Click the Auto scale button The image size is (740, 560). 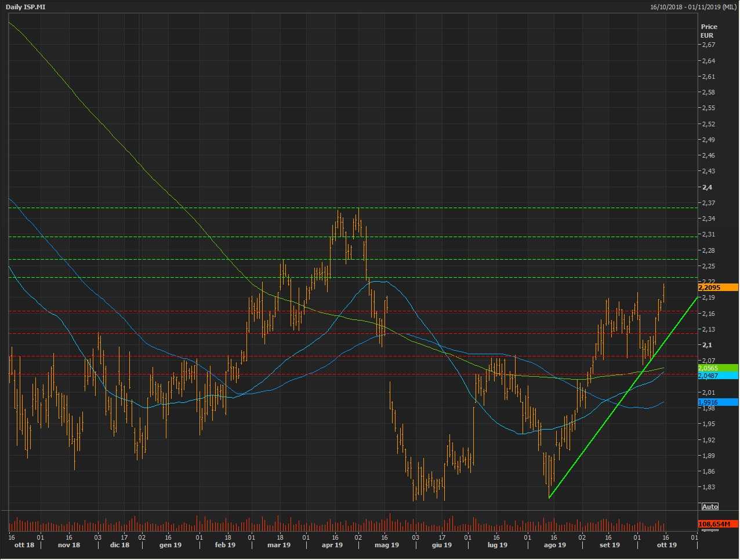710,507
